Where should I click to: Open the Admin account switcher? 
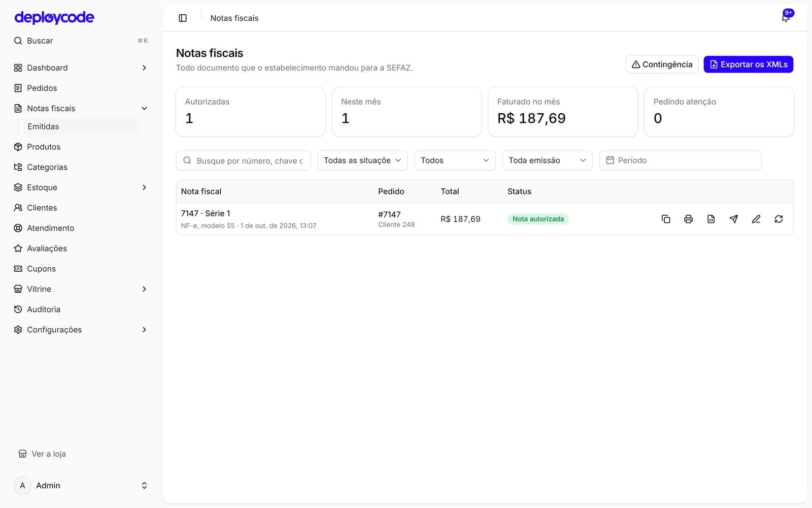point(81,486)
